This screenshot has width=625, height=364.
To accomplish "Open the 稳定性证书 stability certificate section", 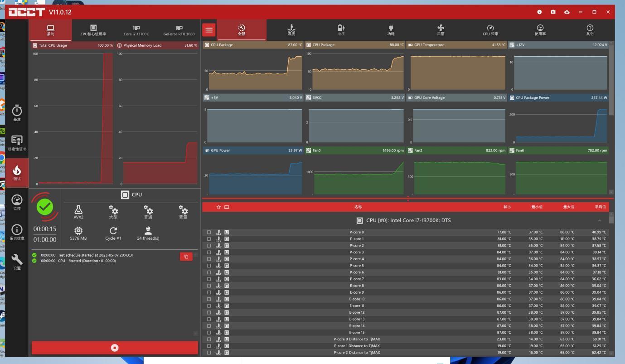I will click(17, 143).
